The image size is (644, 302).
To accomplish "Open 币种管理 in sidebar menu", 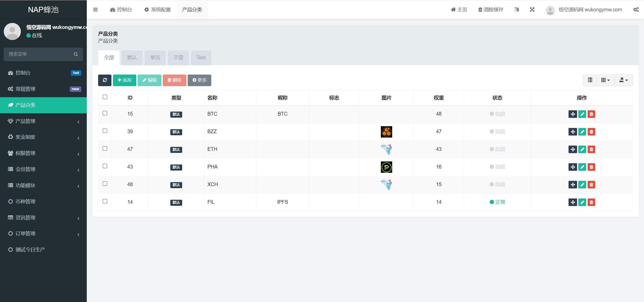I will pyautogui.click(x=25, y=202).
